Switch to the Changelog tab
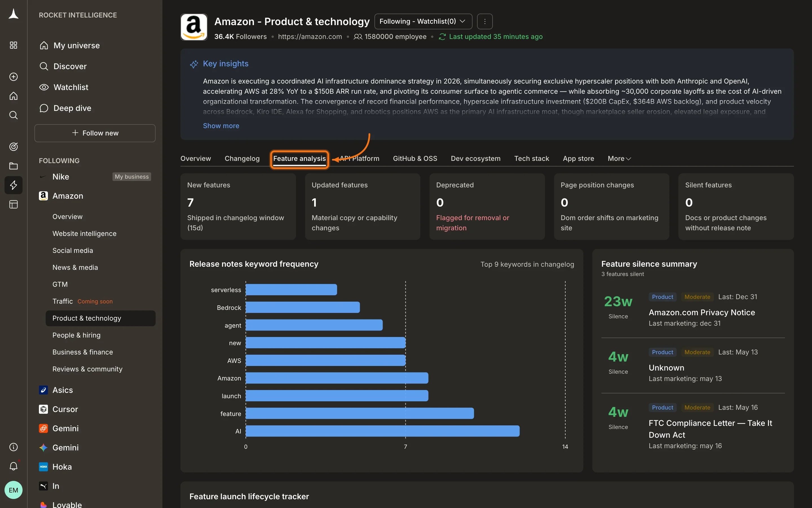 click(242, 159)
